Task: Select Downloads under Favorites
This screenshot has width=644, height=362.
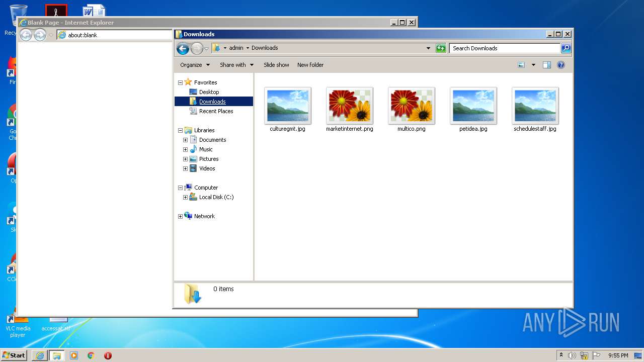Action: (212, 102)
